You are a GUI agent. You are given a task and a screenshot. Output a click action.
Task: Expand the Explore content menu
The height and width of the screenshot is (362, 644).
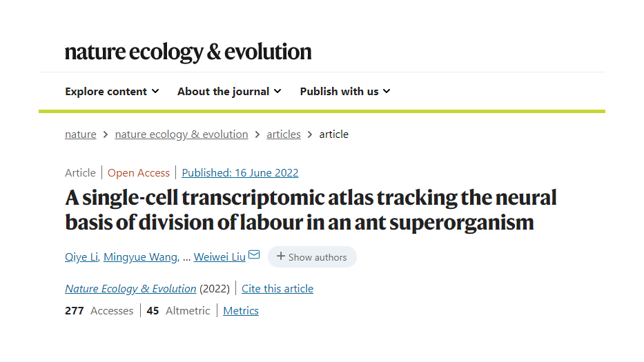112,92
